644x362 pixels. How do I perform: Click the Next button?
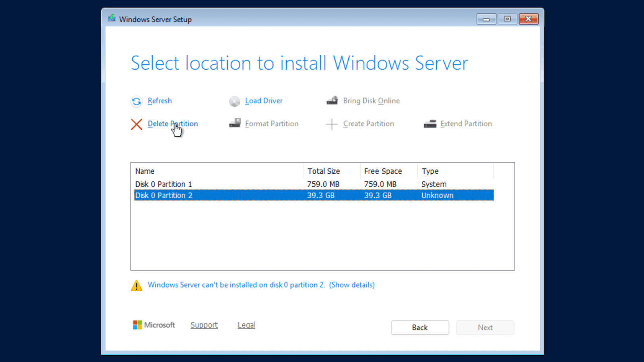pyautogui.click(x=485, y=327)
